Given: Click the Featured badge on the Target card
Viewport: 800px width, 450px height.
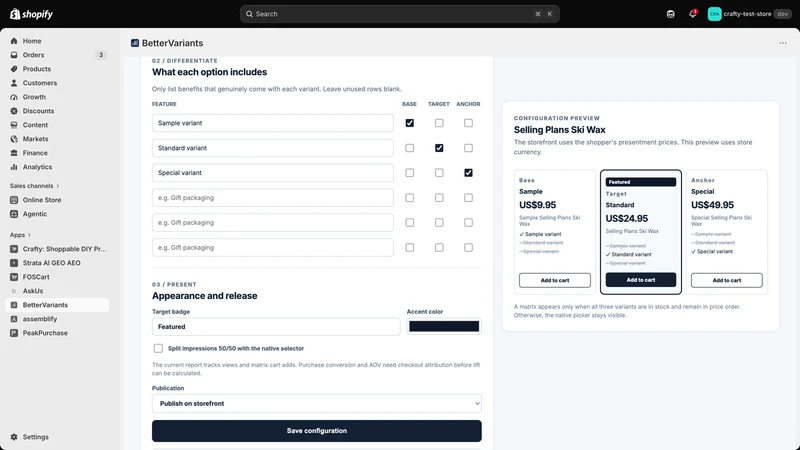Looking at the screenshot, I should point(641,182).
